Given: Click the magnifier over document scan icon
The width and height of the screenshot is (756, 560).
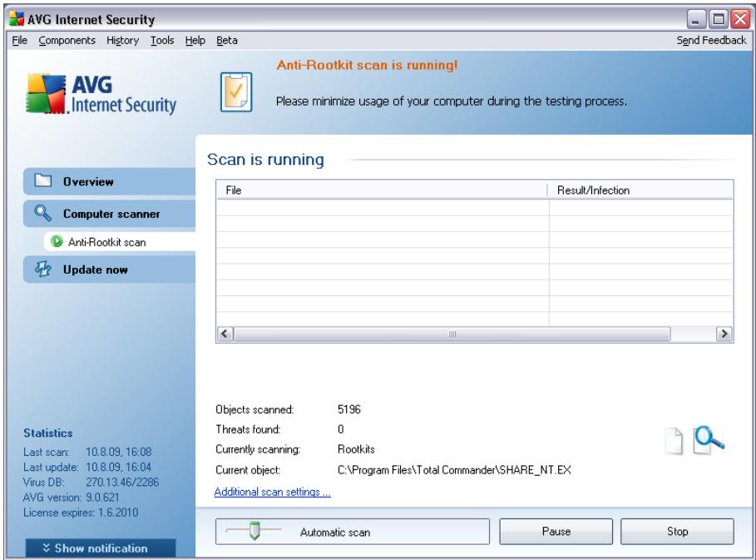Looking at the screenshot, I should 709,440.
